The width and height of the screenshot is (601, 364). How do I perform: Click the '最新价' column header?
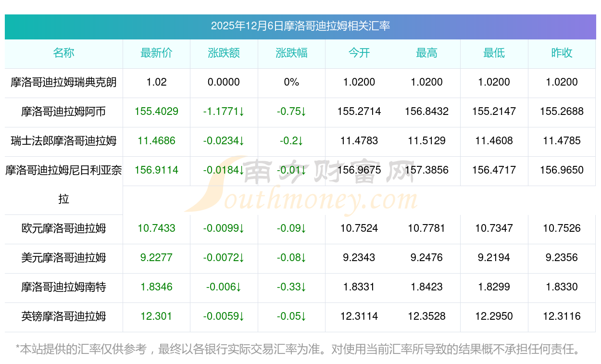tap(157, 53)
